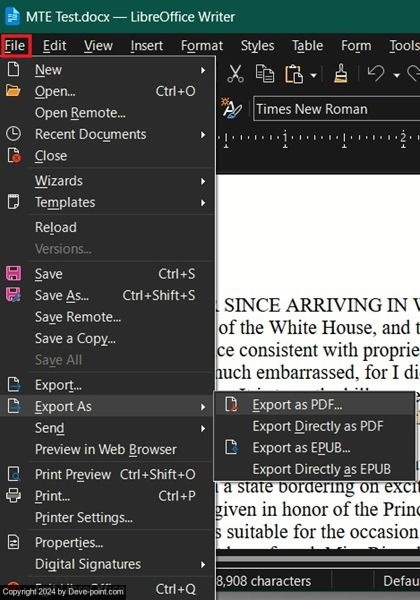Click the Print printer icon in menu
This screenshot has width=420, height=600.
coord(14,496)
